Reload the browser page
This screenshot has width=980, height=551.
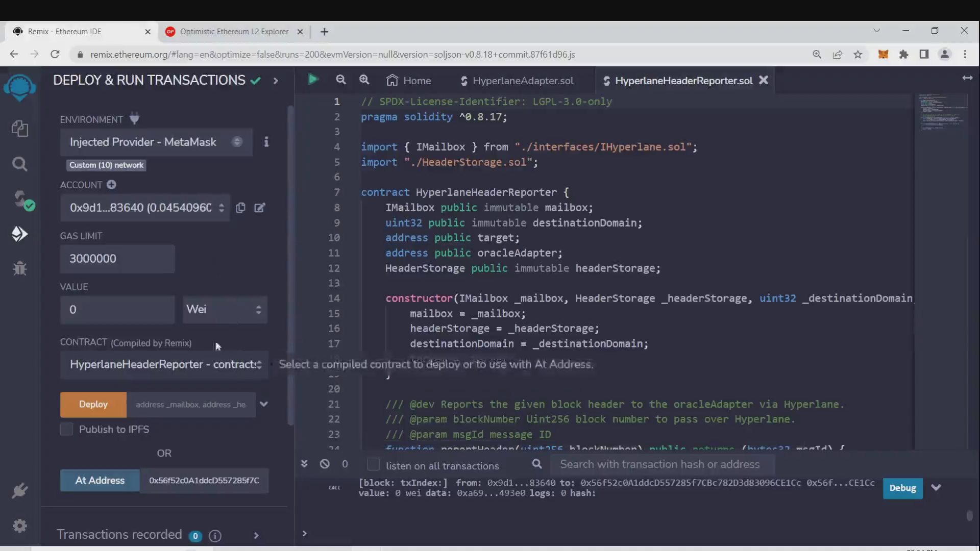55,54
